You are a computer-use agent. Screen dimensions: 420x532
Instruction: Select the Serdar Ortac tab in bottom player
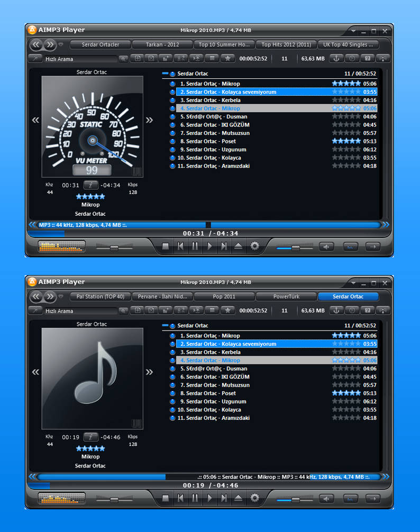(348, 297)
